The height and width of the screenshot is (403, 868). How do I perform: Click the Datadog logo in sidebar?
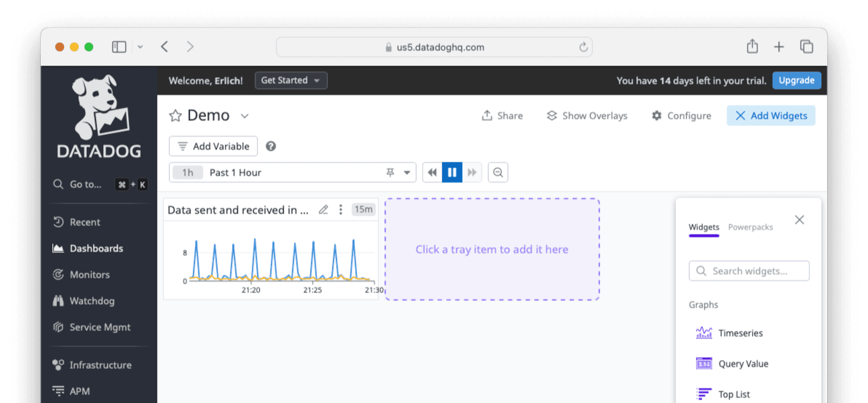99,117
